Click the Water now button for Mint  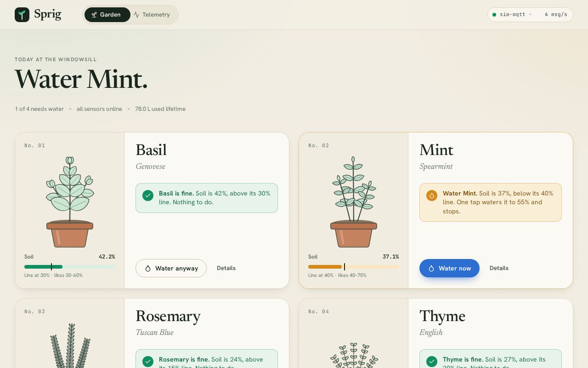(449, 268)
